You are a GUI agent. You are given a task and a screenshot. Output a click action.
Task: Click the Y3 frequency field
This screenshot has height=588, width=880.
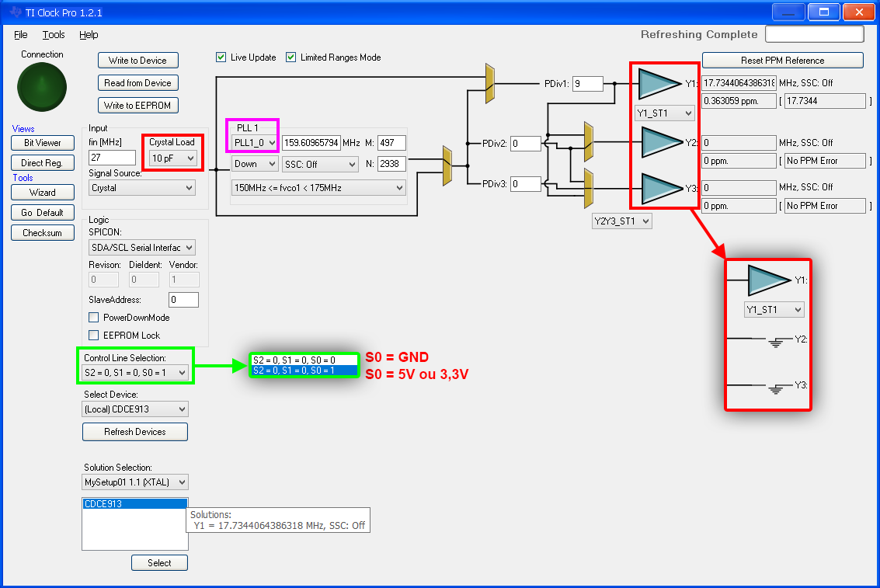(x=739, y=187)
